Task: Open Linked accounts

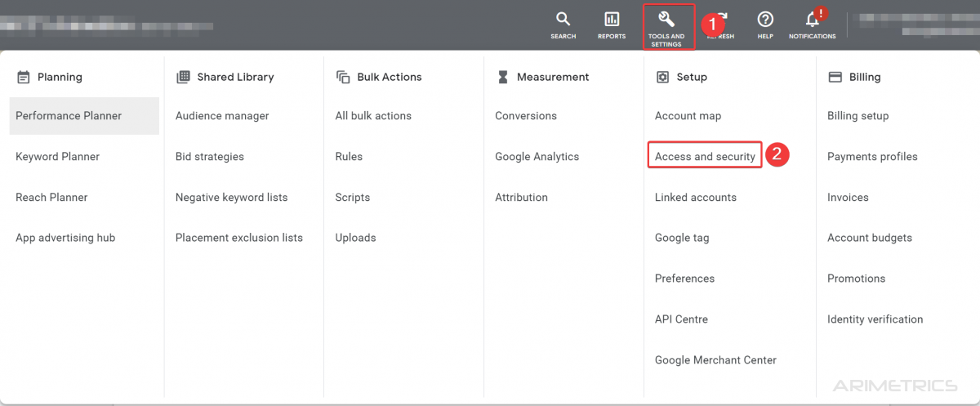Action: point(696,198)
